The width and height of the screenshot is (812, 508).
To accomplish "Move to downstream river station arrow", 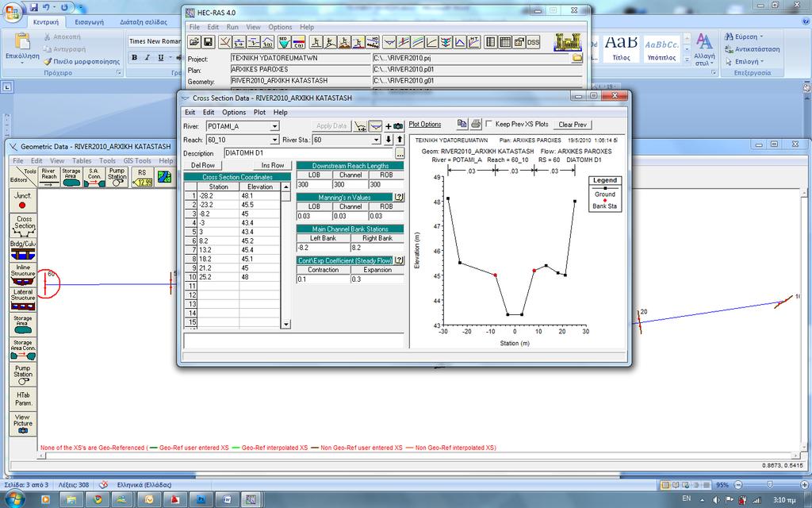I will point(389,140).
